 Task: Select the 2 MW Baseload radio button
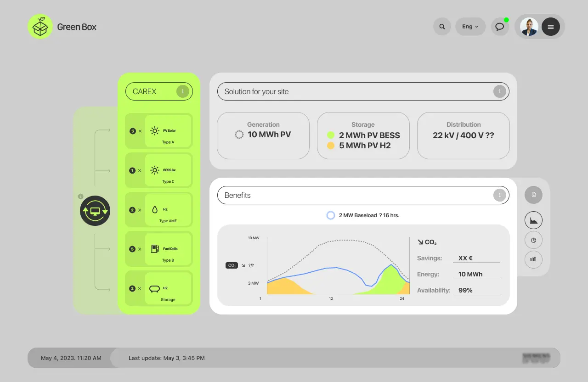pos(330,215)
